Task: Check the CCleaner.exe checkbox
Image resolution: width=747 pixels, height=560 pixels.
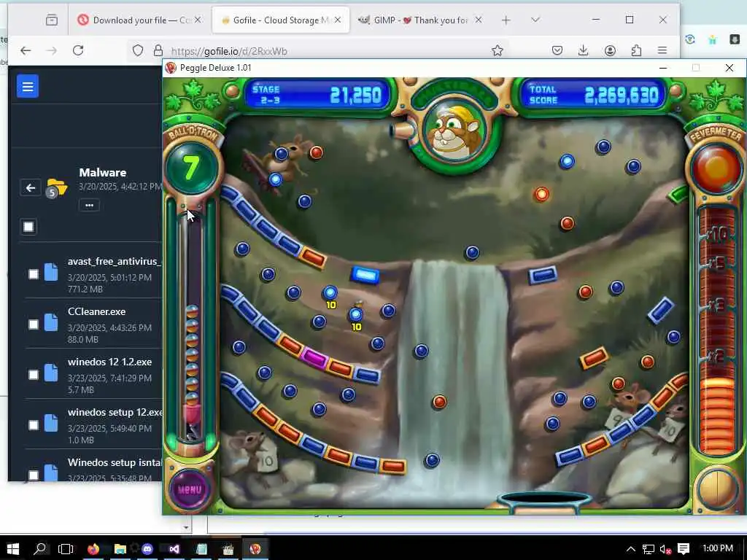Action: 34,324
